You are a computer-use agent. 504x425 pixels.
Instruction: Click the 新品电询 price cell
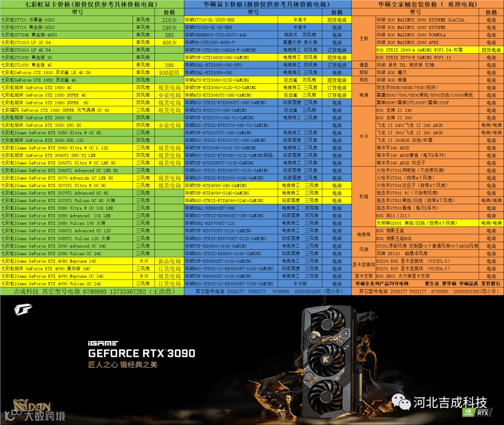(169, 261)
